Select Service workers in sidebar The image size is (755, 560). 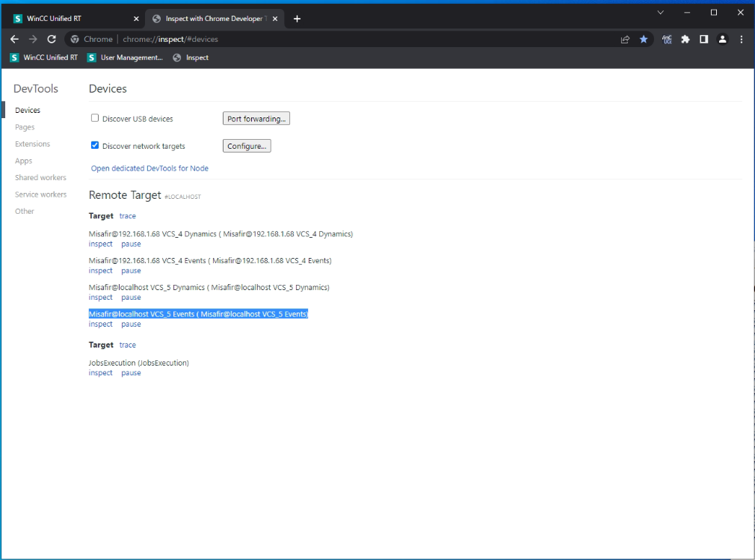(40, 194)
